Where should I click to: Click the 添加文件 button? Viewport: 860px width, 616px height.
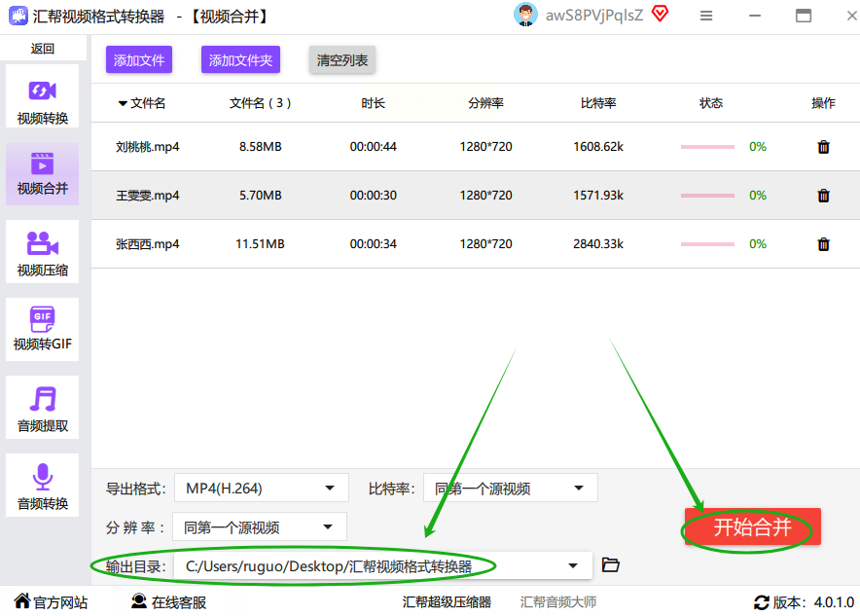click(139, 59)
